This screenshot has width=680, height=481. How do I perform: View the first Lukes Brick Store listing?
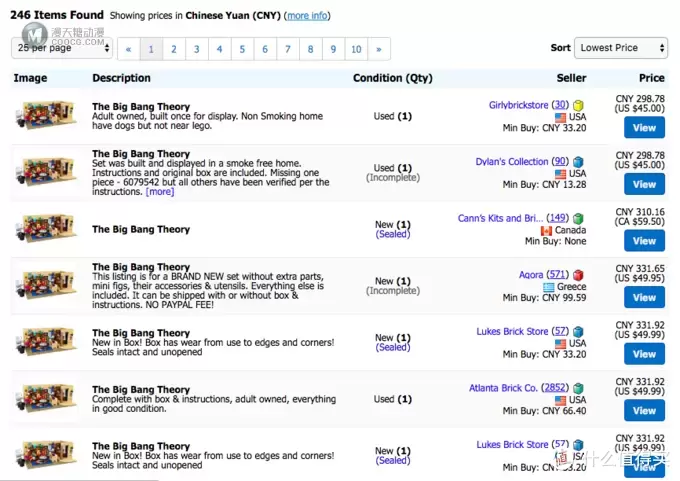coord(644,354)
